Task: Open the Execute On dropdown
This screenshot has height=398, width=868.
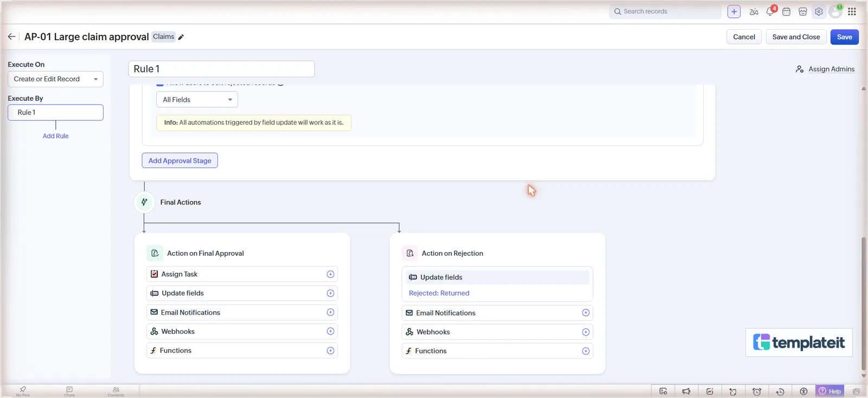Action: pyautogui.click(x=55, y=79)
